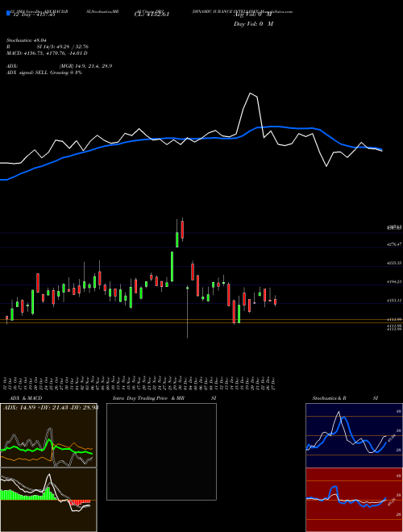Open the empty Intra Day Trading Price chart
This screenshot has width=403, height=532.
click(x=161, y=451)
